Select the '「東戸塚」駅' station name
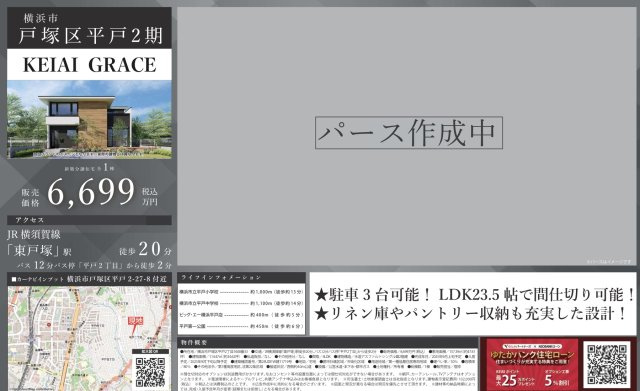This screenshot has height=391, width=640. pyautogui.click(x=39, y=251)
